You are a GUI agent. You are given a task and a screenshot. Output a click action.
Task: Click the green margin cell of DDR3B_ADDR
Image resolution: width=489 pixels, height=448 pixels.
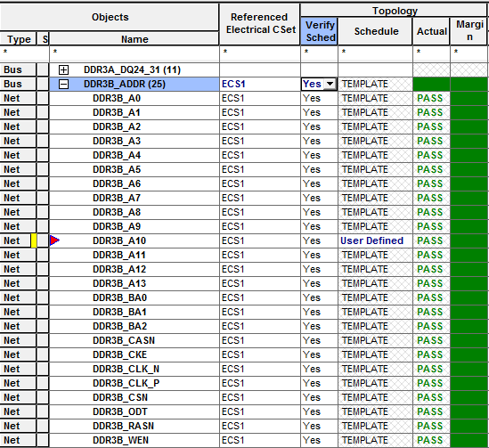(469, 85)
